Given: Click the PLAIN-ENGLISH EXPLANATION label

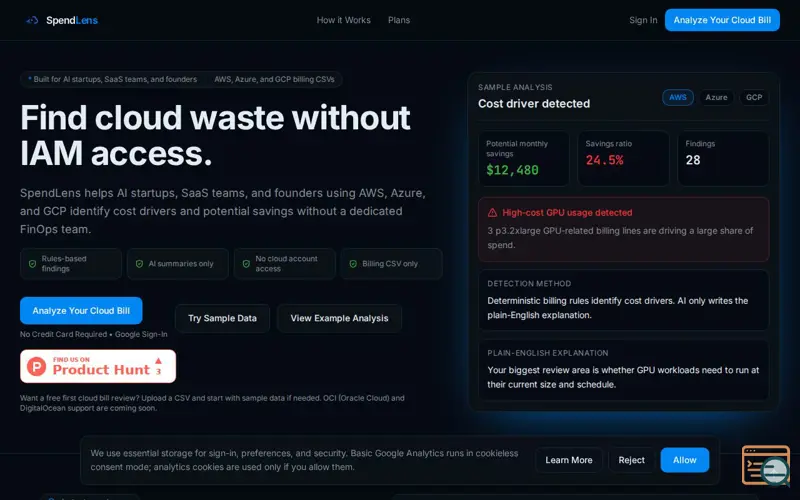Looking at the screenshot, I should pyautogui.click(x=547, y=353).
